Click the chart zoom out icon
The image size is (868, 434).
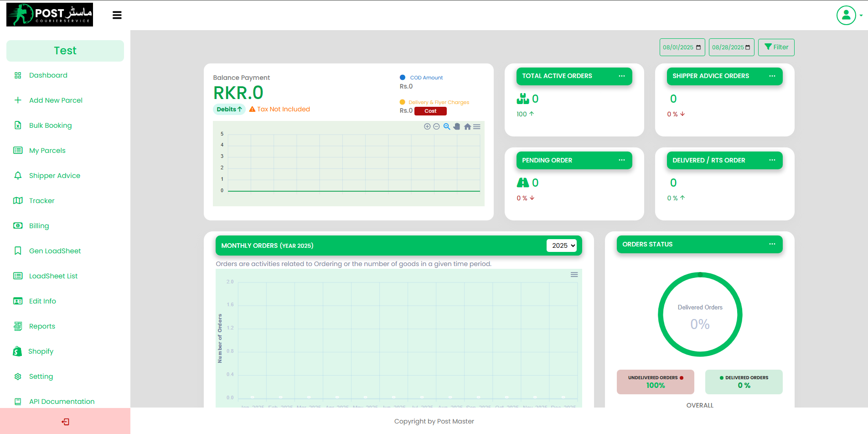(436, 126)
